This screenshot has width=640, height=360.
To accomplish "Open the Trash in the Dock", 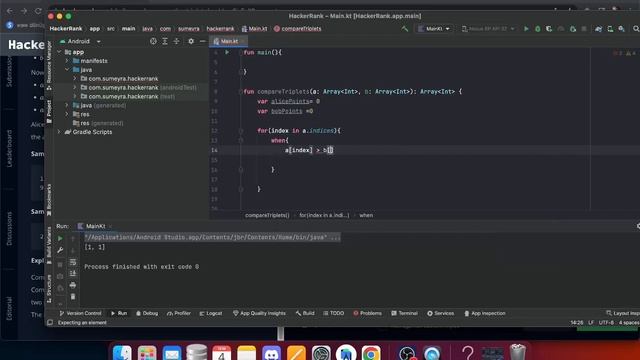I will (518, 353).
